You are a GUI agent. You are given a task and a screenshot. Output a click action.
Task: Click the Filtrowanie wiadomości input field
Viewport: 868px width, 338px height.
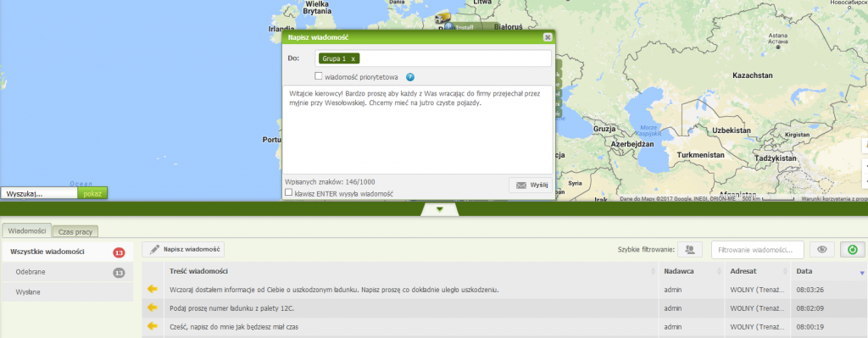pos(758,250)
